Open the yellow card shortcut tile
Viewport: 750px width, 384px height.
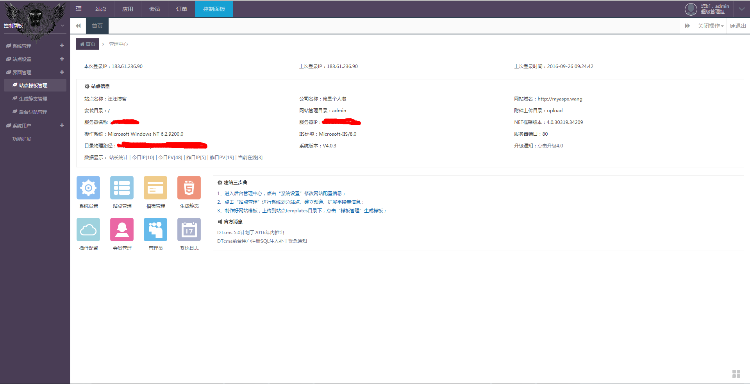click(155, 187)
